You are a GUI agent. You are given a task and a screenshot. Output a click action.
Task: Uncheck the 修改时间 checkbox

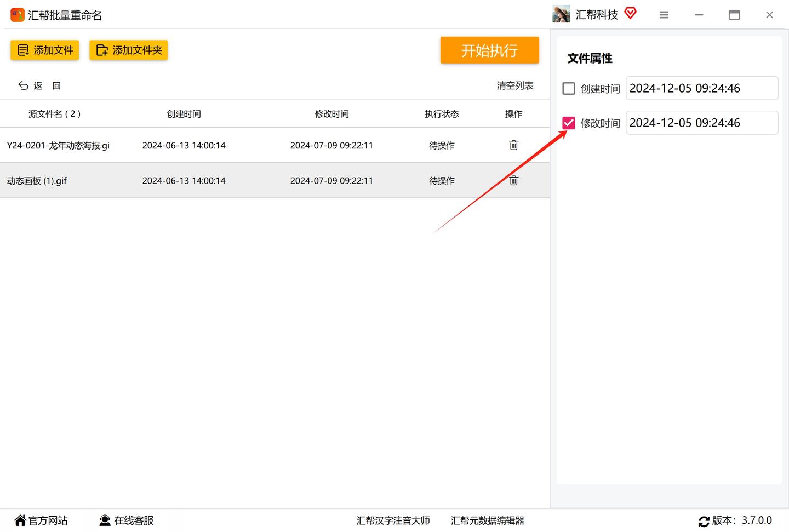point(569,123)
